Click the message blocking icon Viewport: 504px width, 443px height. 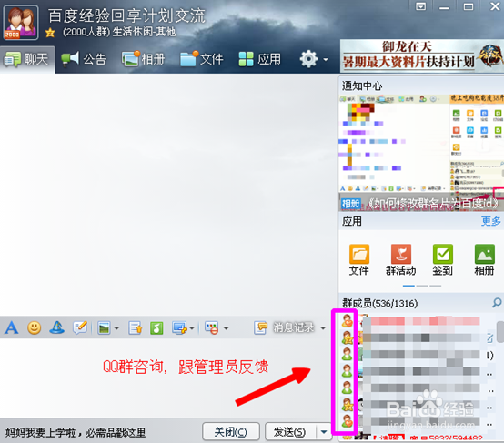tap(211, 328)
